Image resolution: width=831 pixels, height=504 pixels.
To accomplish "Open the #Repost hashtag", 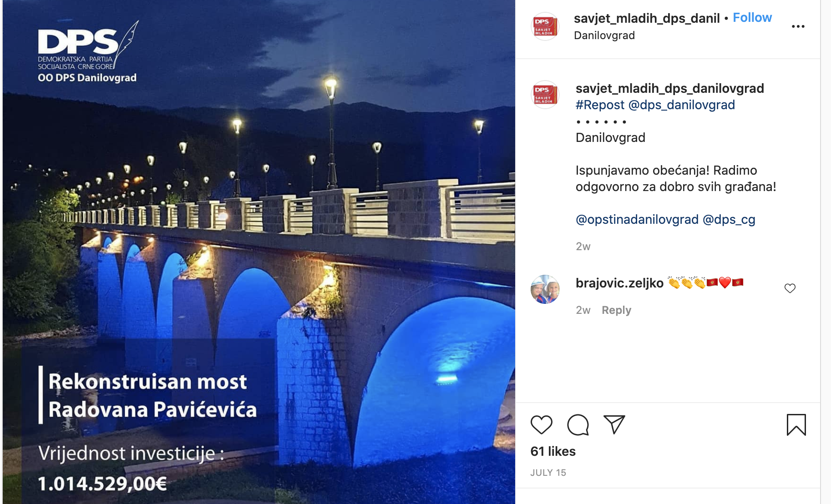I will click(600, 105).
